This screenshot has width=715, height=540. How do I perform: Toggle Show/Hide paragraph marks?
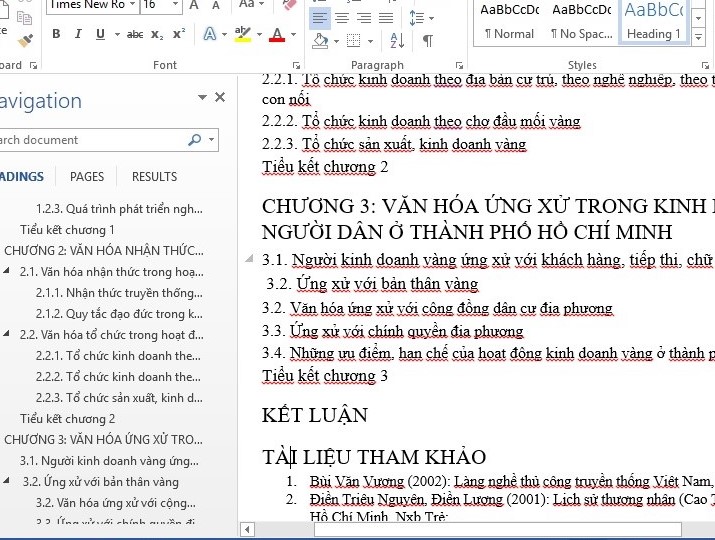click(x=428, y=41)
